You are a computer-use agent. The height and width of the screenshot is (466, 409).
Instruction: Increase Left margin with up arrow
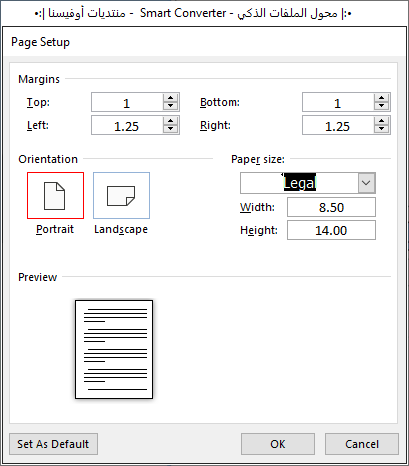point(171,121)
